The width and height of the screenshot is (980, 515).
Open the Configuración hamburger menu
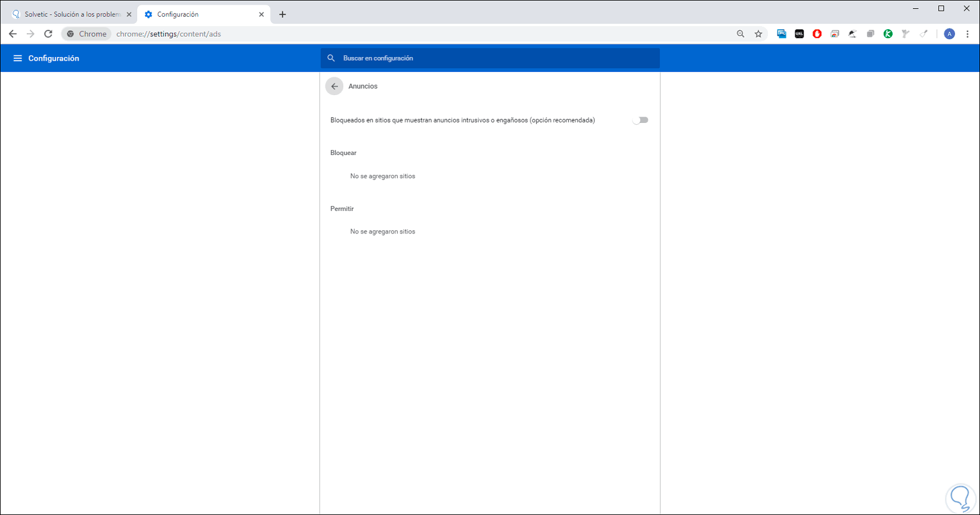coord(18,58)
